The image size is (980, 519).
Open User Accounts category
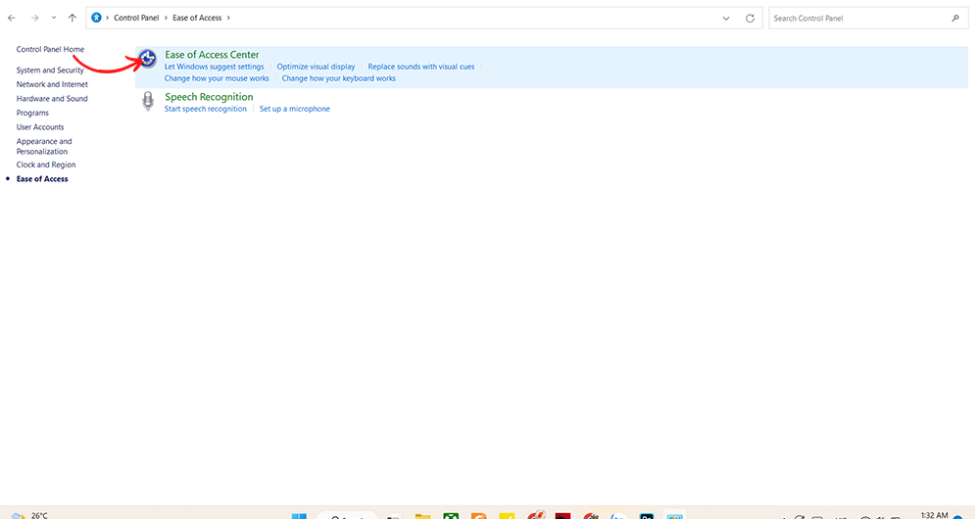tap(40, 126)
